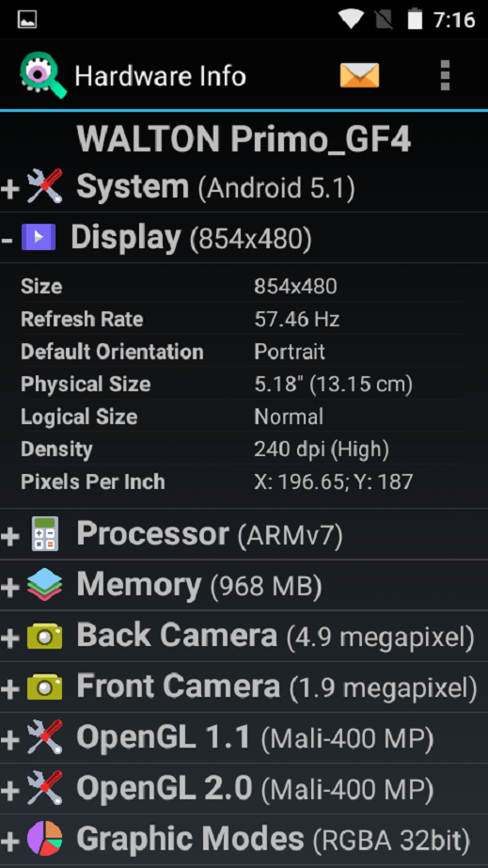Tap the envelope email icon
This screenshot has width=488, height=868.
[359, 75]
